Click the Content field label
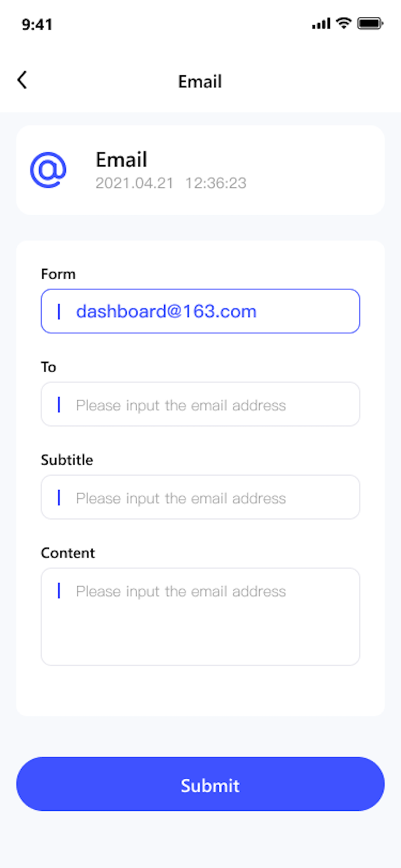Image resolution: width=401 pixels, height=868 pixels. (68, 553)
